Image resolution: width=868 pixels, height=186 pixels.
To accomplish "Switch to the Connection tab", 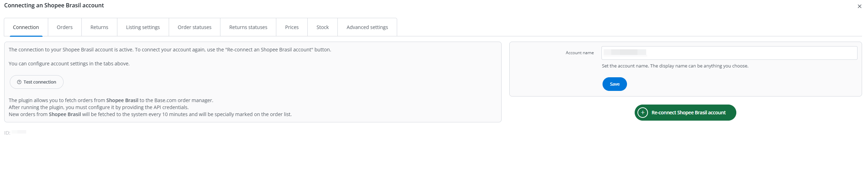I will point(26,27).
